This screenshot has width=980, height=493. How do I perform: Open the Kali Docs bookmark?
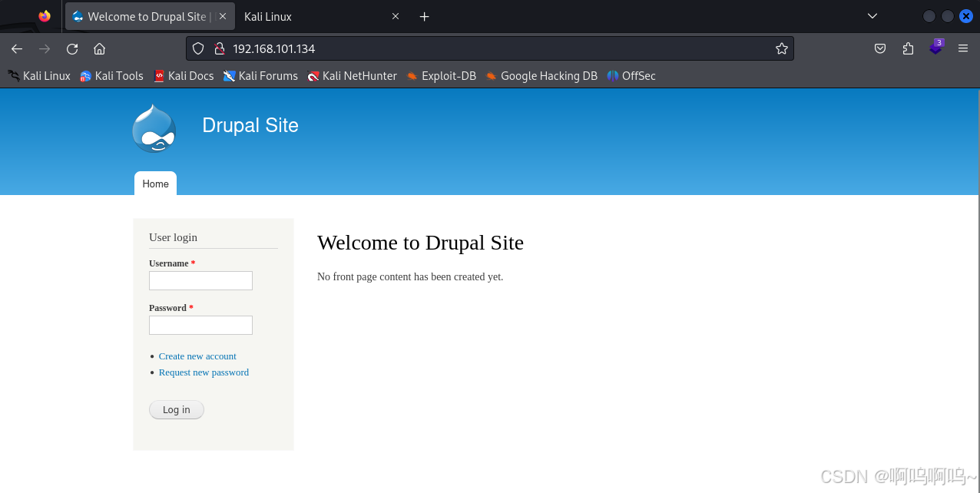(x=184, y=76)
